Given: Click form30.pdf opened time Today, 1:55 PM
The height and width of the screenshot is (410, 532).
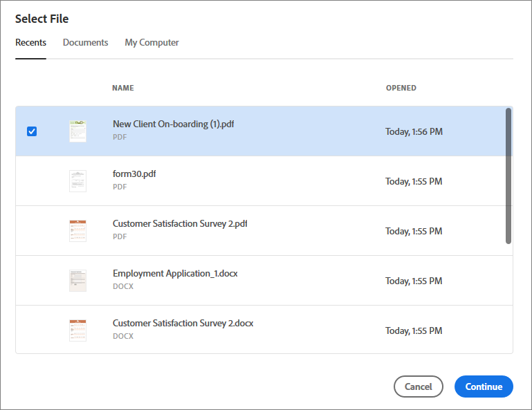Looking at the screenshot, I should [414, 182].
